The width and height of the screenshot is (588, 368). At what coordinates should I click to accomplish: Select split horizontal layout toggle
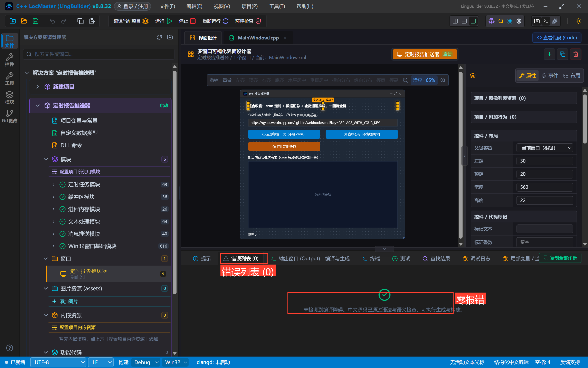(464, 21)
